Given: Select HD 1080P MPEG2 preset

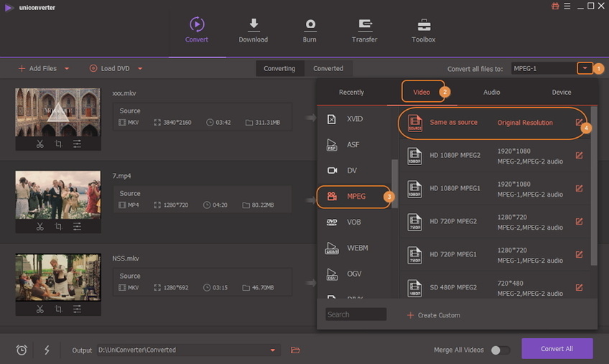Looking at the screenshot, I should coord(495,156).
